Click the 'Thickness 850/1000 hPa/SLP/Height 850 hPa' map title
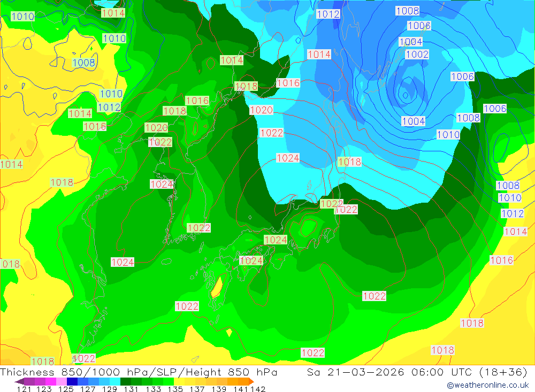The height and width of the screenshot is (392, 535). tap(139, 372)
